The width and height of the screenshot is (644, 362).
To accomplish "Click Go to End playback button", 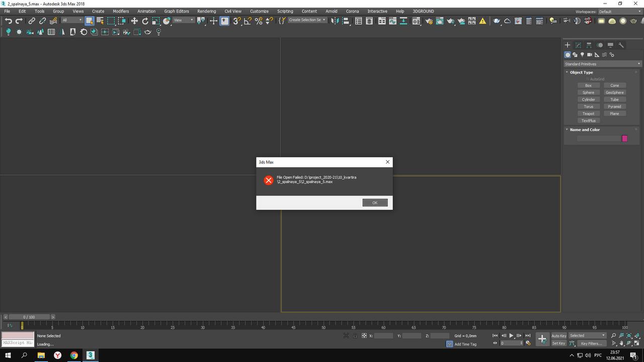I will [x=527, y=335].
